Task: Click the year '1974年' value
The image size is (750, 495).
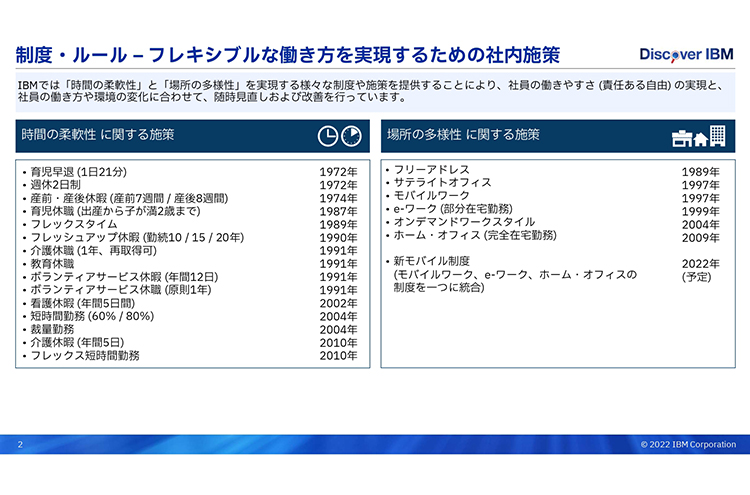Action: [338, 198]
